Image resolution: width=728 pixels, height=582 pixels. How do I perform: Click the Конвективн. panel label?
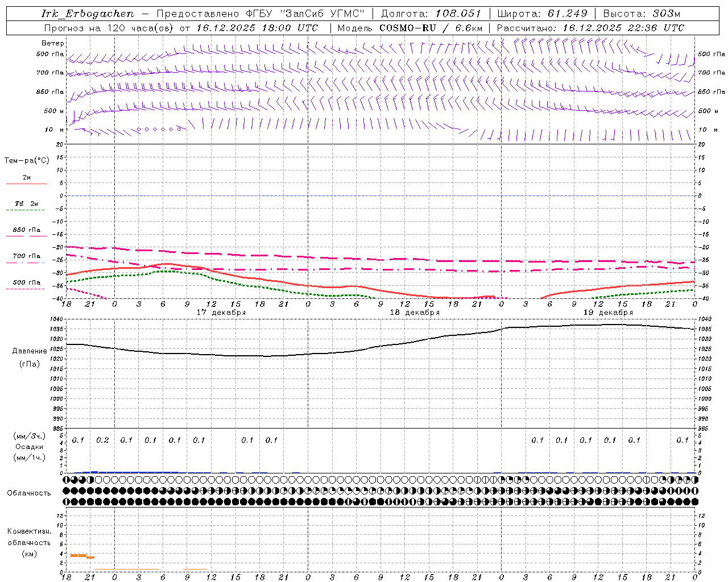click(29, 531)
